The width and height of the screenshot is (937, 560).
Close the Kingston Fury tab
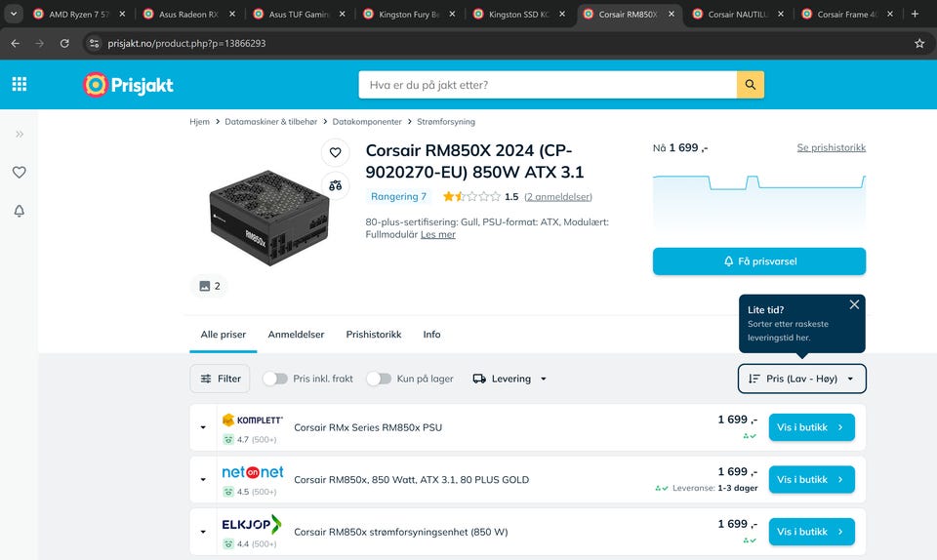(452, 14)
